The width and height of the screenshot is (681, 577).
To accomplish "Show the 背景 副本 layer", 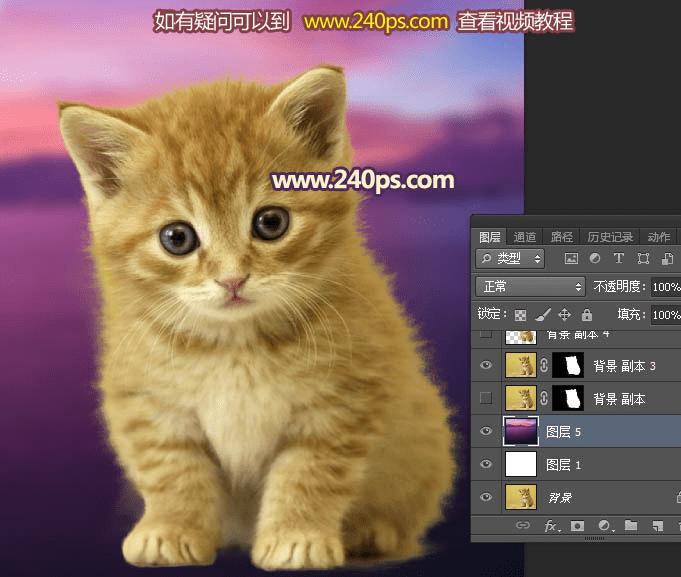I will tap(486, 398).
